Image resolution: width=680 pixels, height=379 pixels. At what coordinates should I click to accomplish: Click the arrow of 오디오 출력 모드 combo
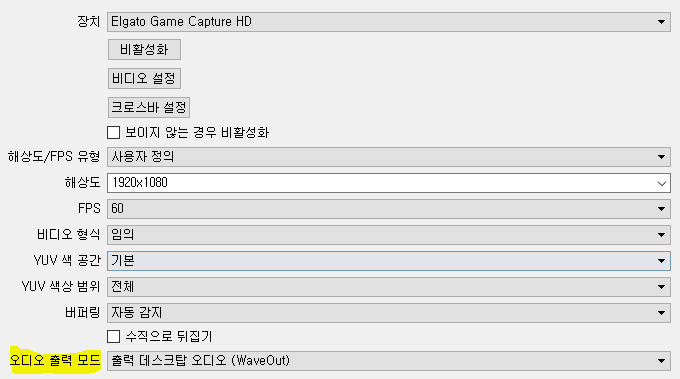click(661, 361)
